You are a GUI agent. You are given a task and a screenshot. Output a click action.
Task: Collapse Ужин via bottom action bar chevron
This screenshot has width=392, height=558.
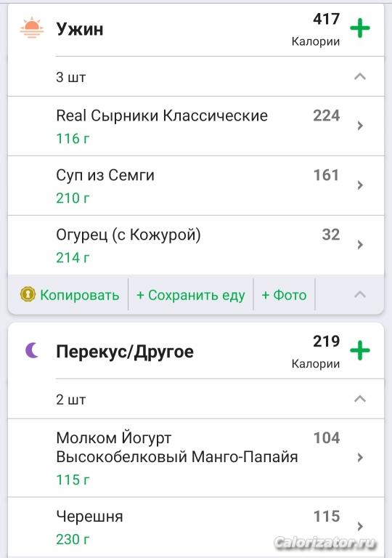360,294
